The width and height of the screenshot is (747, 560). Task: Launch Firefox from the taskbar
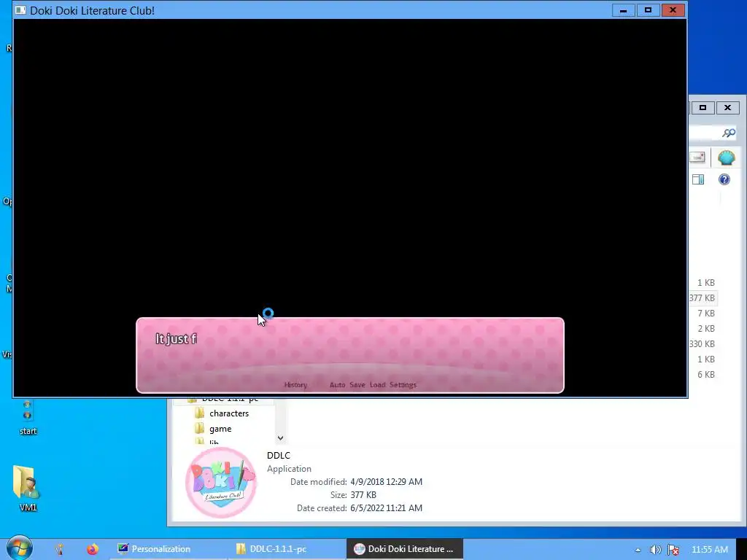[93, 549]
